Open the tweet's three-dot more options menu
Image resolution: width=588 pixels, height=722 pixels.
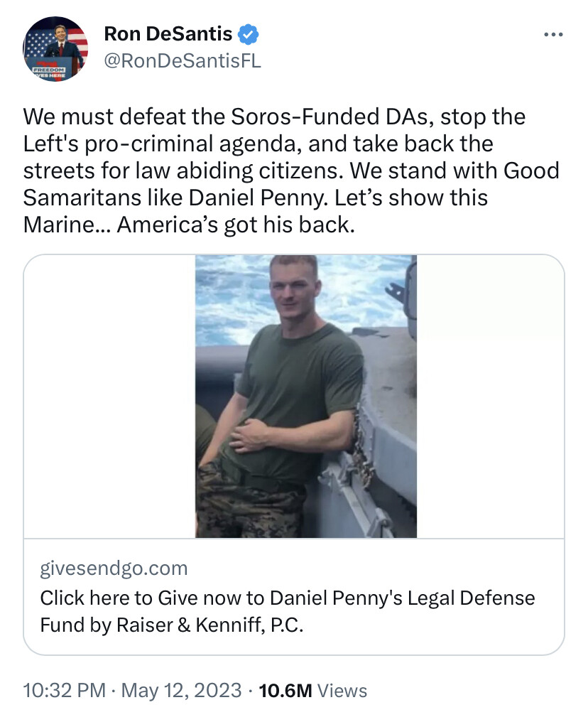coord(552,34)
